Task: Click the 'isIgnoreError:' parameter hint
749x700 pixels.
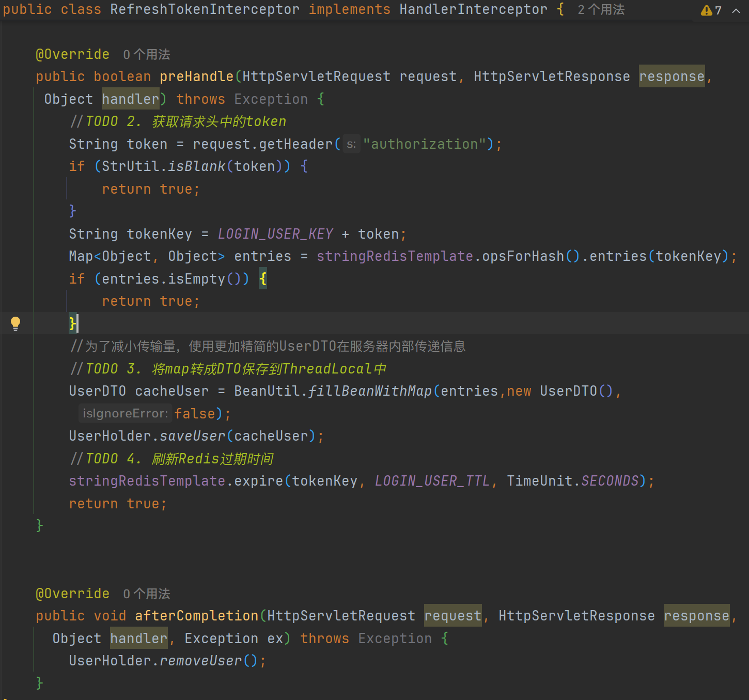Action: [x=125, y=414]
